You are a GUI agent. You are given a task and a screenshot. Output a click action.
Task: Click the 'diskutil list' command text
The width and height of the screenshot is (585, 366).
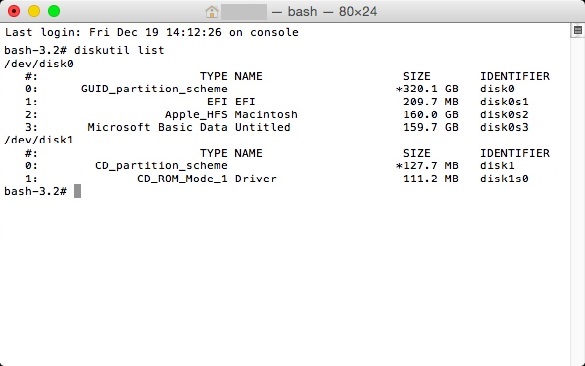tap(119, 50)
